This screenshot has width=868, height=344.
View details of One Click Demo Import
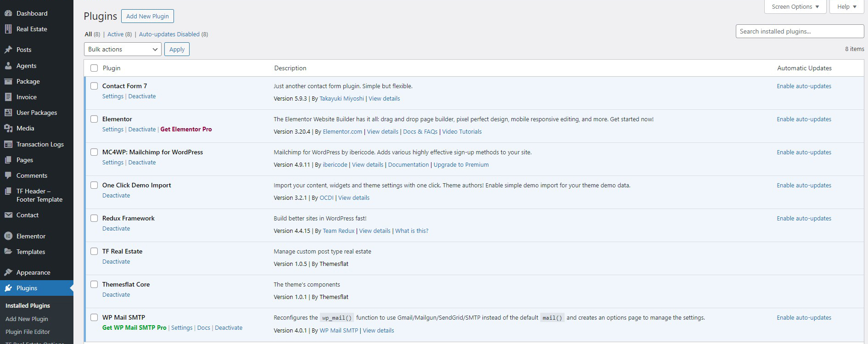pyautogui.click(x=354, y=197)
